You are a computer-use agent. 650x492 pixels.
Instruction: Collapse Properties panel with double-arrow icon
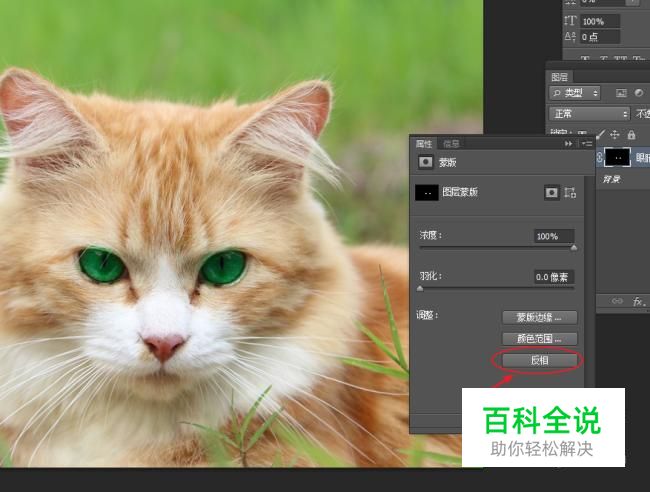coord(568,143)
